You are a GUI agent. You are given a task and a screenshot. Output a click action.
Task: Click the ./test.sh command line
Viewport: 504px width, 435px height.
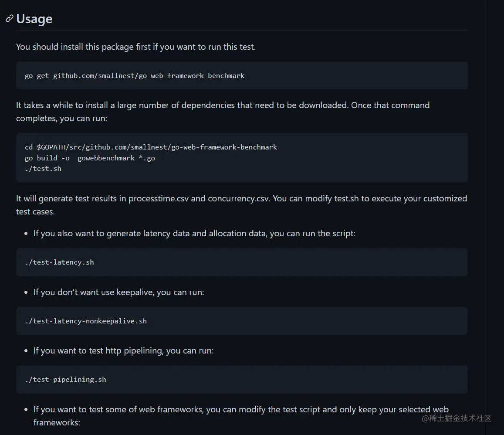[x=43, y=169]
